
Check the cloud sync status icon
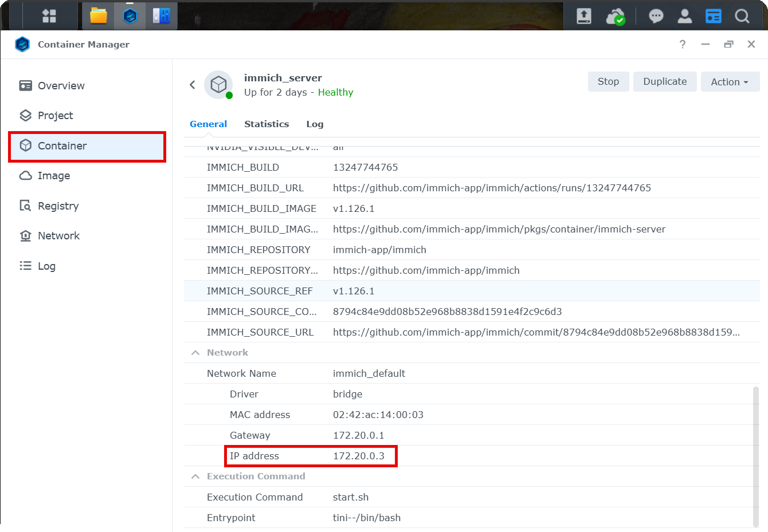(x=615, y=17)
